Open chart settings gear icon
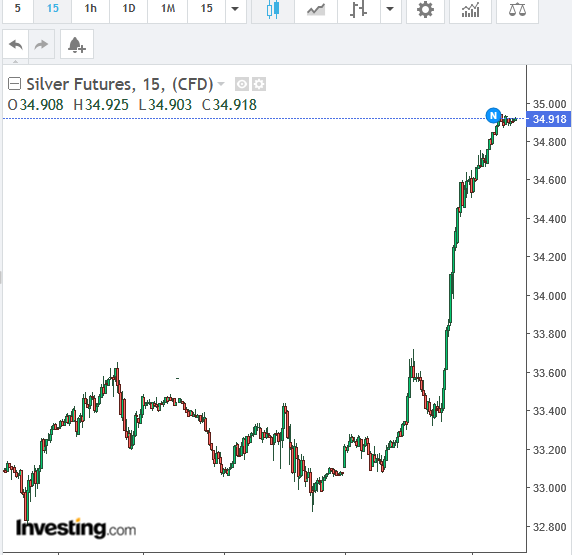The width and height of the screenshot is (572, 555). (425, 9)
